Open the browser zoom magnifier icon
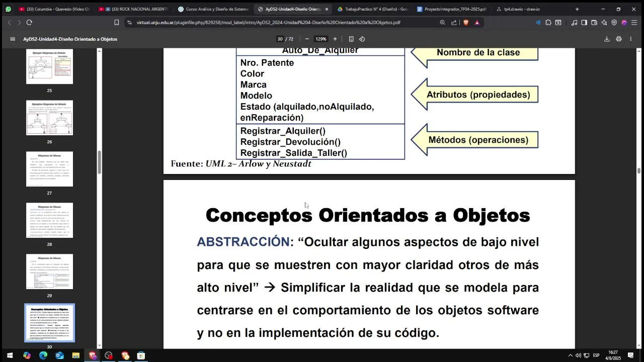644x362 pixels. [x=443, y=22]
